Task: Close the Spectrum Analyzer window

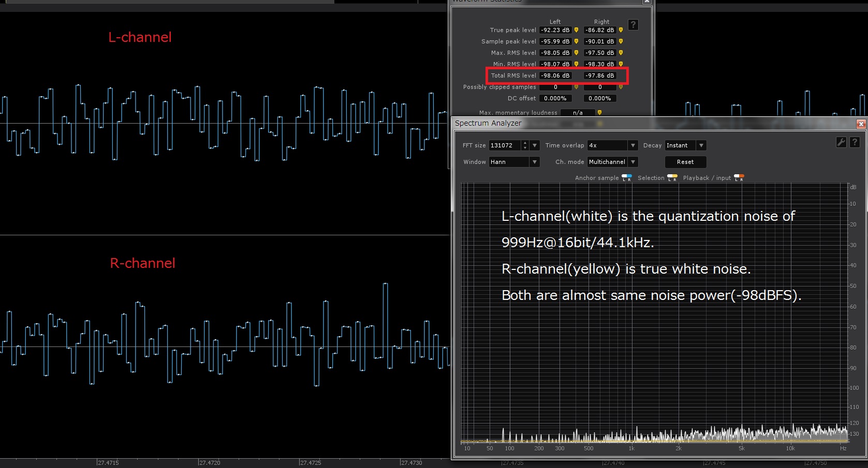Action: click(861, 124)
